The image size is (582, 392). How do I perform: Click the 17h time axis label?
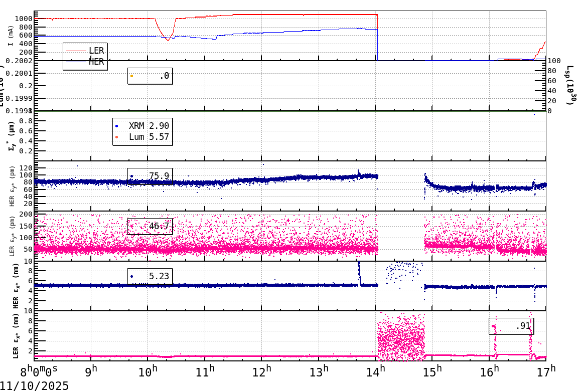click(x=546, y=371)
